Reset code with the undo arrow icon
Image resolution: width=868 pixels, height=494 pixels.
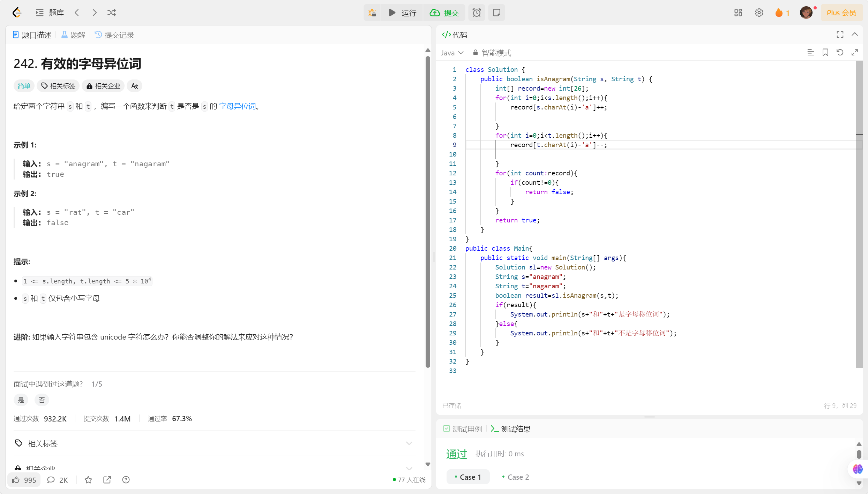click(840, 53)
